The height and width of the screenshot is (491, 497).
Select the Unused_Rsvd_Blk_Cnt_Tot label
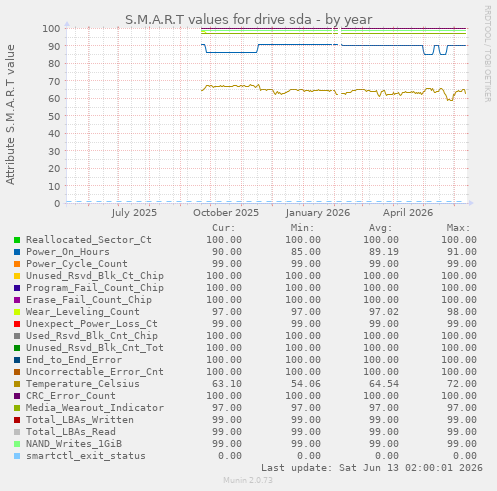tap(95, 348)
